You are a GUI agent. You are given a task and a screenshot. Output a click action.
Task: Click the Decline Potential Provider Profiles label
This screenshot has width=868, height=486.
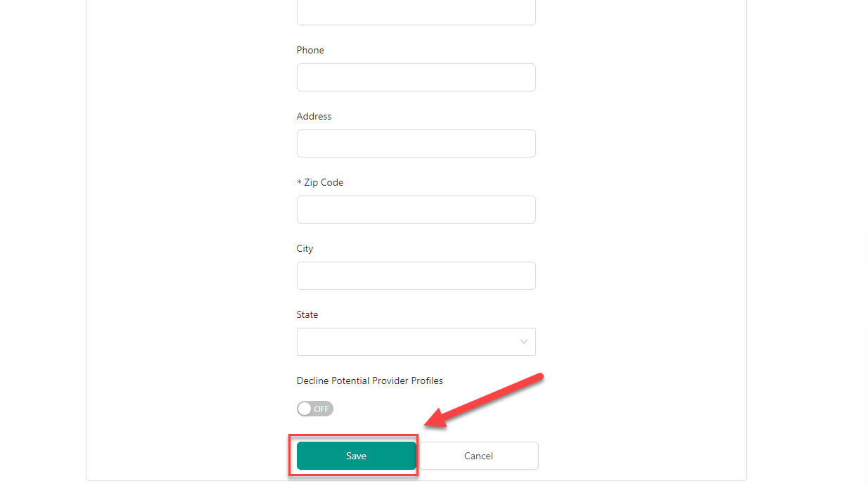pos(370,381)
